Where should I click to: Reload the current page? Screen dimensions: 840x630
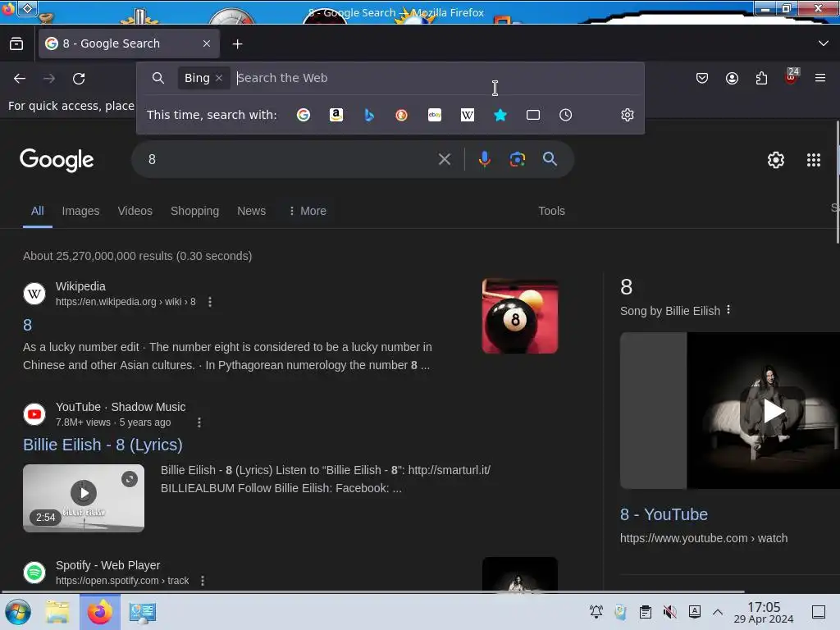[79, 79]
